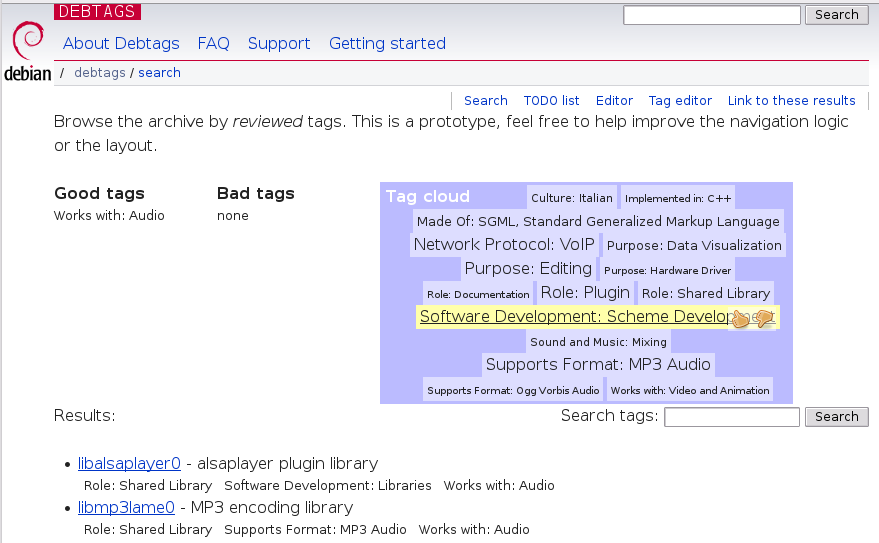
Task: Click the top Search button
Action: (836, 15)
